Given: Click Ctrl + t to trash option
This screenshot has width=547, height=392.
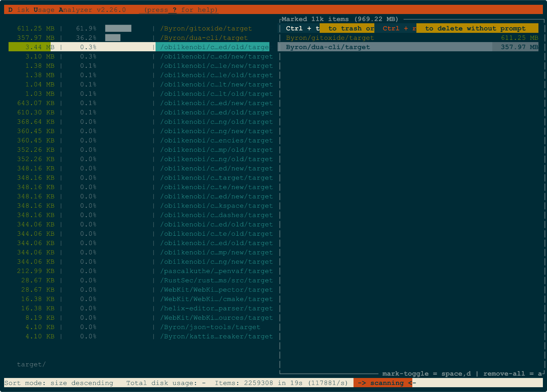Looking at the screenshot, I should pyautogui.click(x=330, y=28).
